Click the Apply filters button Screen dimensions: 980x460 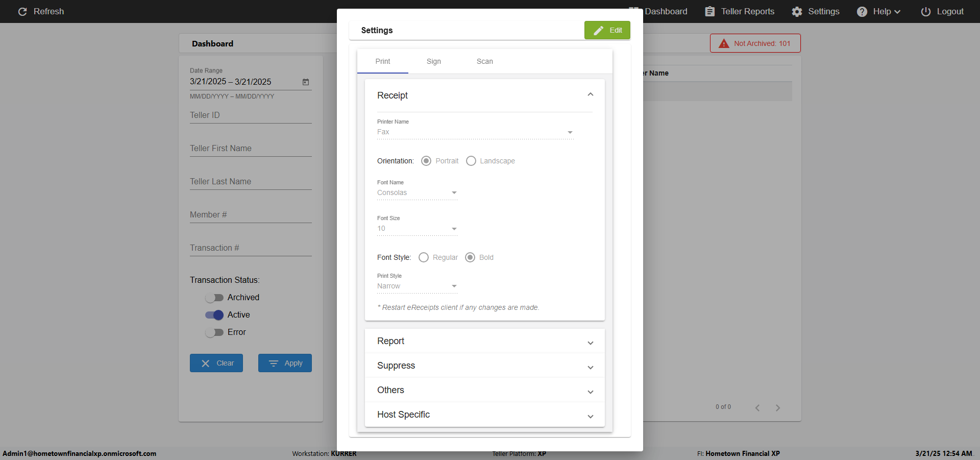pyautogui.click(x=285, y=363)
